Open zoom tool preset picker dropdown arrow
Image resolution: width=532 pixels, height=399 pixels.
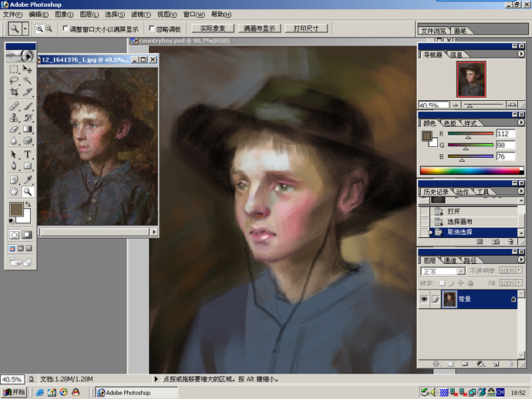25,28
